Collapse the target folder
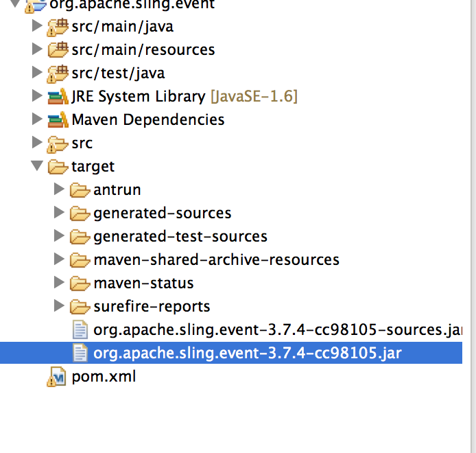This screenshot has height=453, width=476. pos(37,166)
